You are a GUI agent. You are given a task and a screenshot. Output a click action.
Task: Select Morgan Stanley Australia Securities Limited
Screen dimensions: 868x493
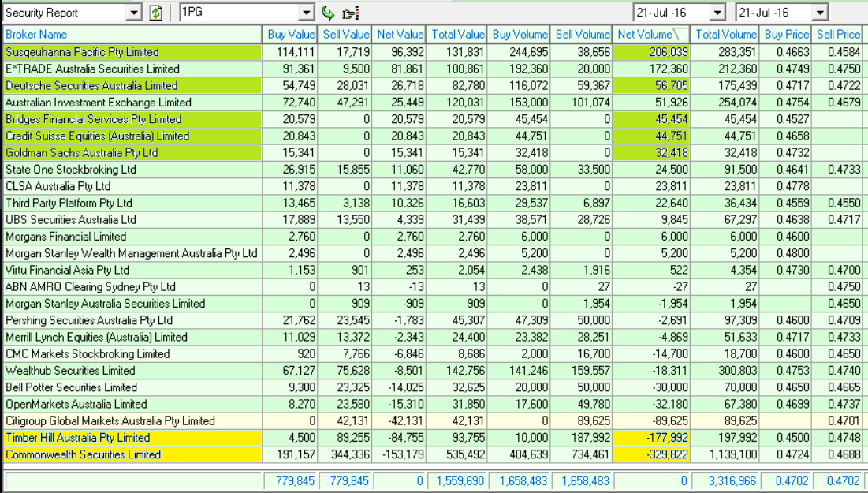point(132,304)
